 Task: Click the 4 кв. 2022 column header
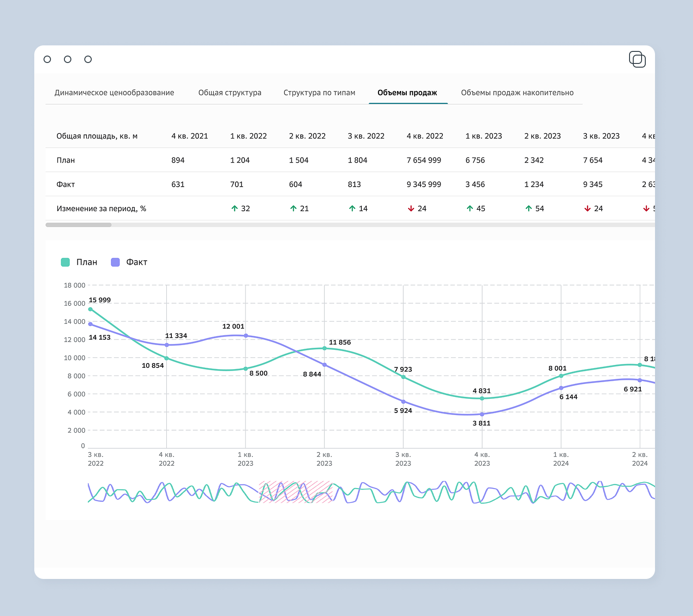[425, 136]
